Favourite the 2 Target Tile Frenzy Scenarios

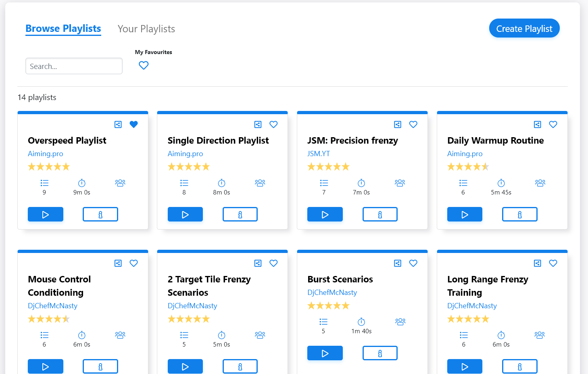273,263
